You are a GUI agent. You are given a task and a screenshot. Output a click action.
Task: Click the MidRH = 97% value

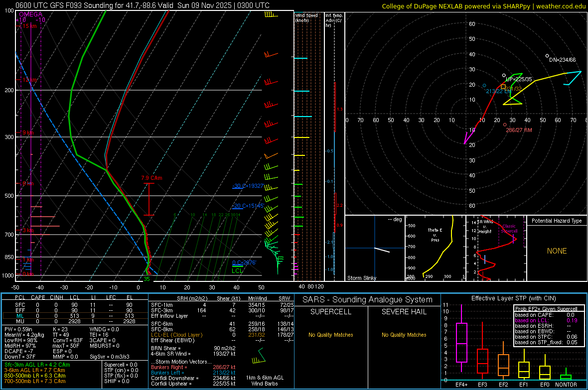20,346
